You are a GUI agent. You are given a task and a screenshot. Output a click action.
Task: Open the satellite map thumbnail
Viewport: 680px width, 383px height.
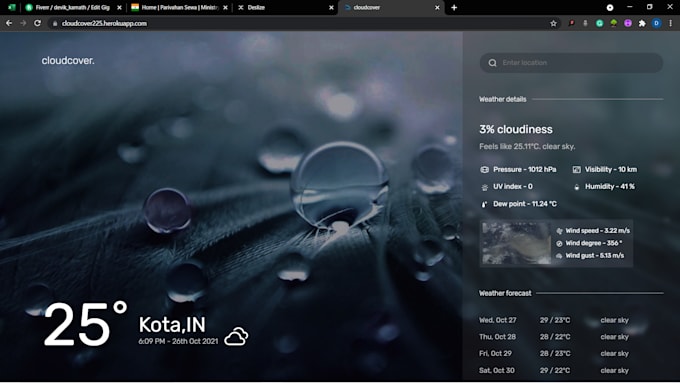pos(517,243)
